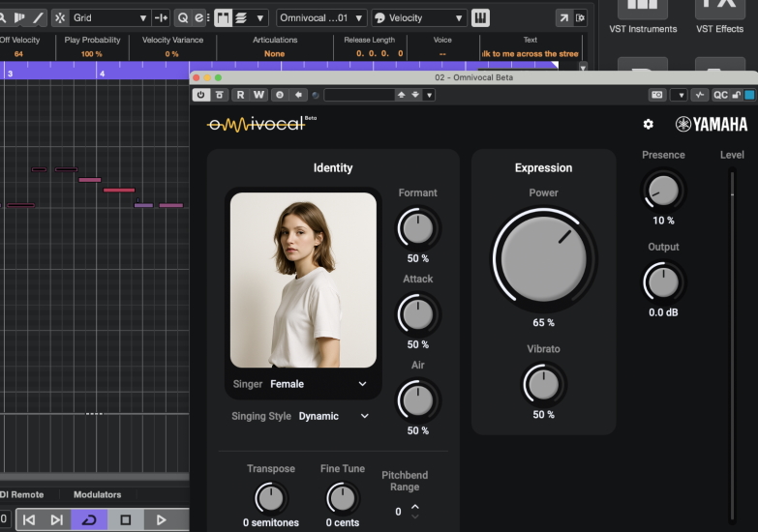Open Omnivocal settings gear
Image resolution: width=758 pixels, height=532 pixels.
click(649, 124)
